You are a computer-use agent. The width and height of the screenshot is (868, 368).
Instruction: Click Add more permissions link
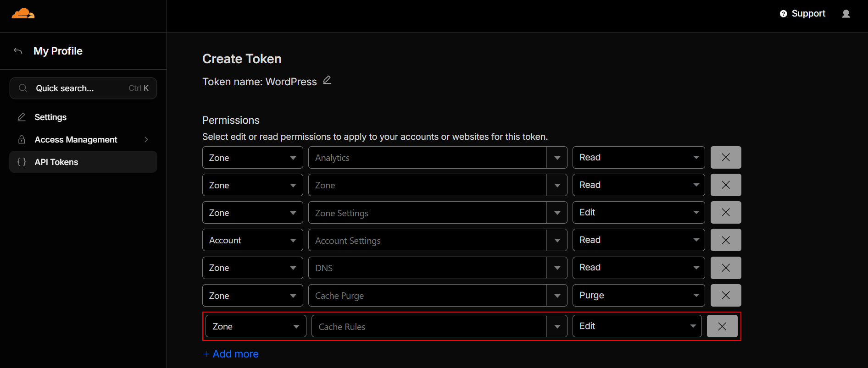(x=231, y=354)
